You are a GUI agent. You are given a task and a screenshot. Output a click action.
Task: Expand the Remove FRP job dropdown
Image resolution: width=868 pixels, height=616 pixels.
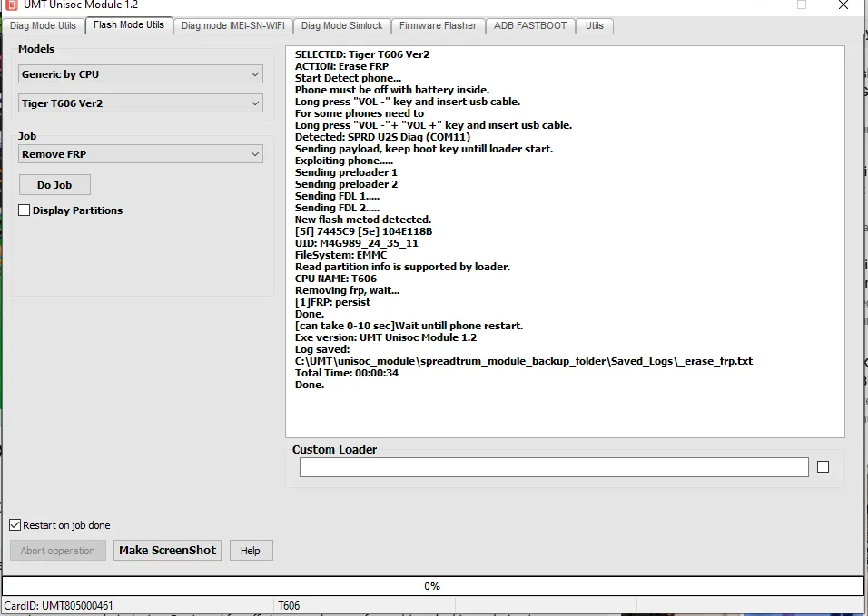point(141,154)
